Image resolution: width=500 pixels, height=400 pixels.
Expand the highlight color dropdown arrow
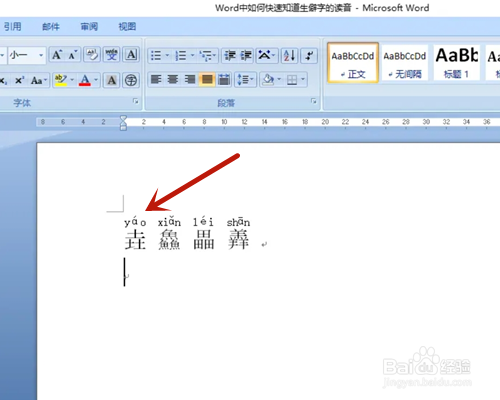(x=72, y=80)
